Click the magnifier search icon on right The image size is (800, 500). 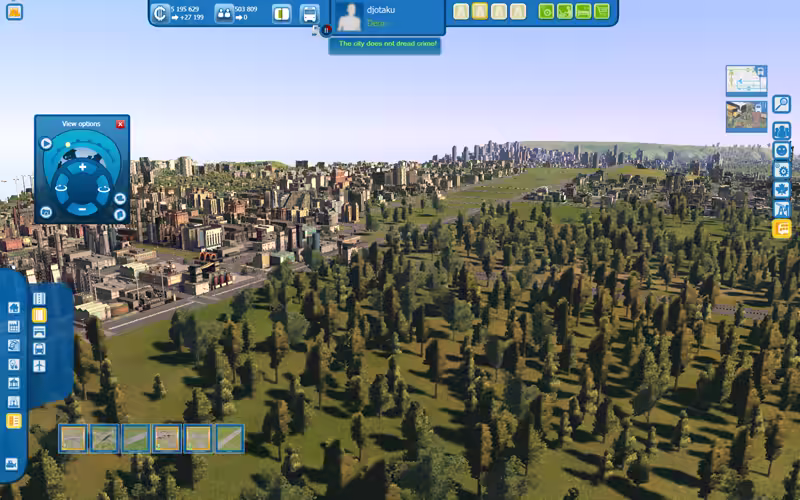[782, 104]
